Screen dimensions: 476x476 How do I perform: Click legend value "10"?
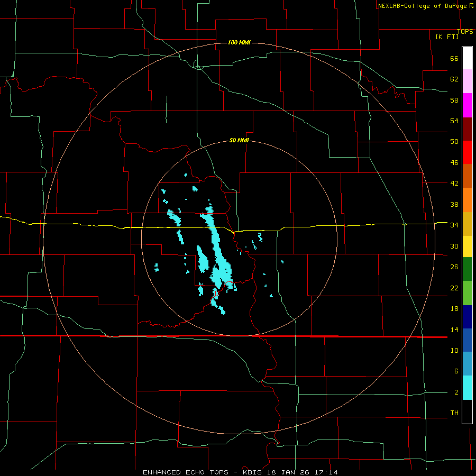[x=454, y=350]
